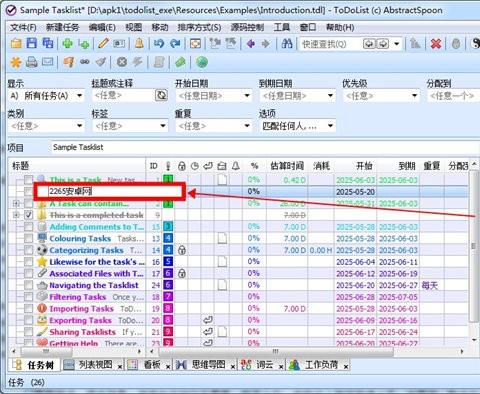Expand 'A Task can contain' subtasks
480x394 pixels.
16,203
